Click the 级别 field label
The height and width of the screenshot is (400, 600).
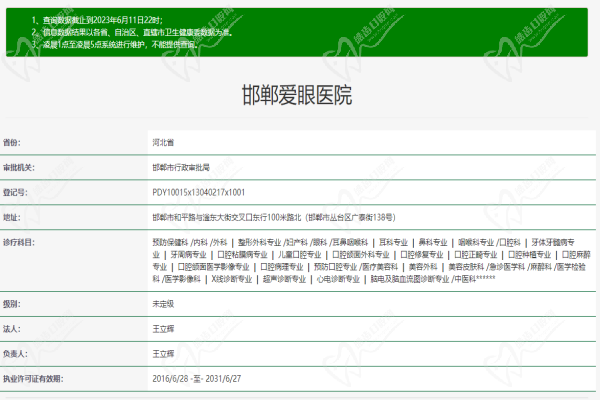12,304
